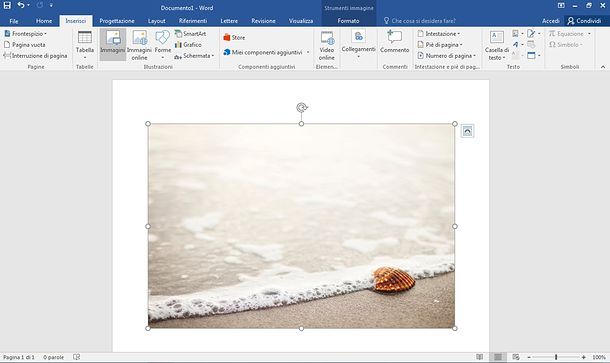The image size is (610, 363).
Task: Switch to web layout view
Action: coord(516,357)
